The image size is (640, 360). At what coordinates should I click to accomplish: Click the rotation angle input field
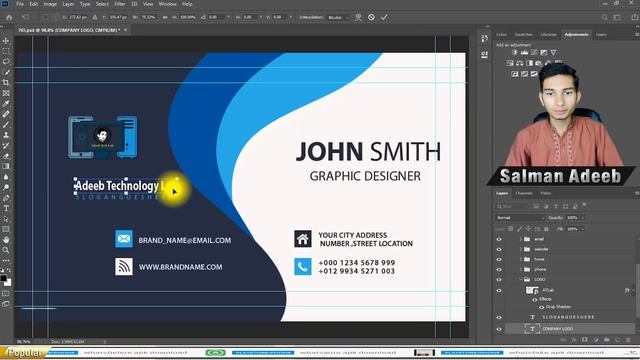pyautogui.click(x=216, y=17)
